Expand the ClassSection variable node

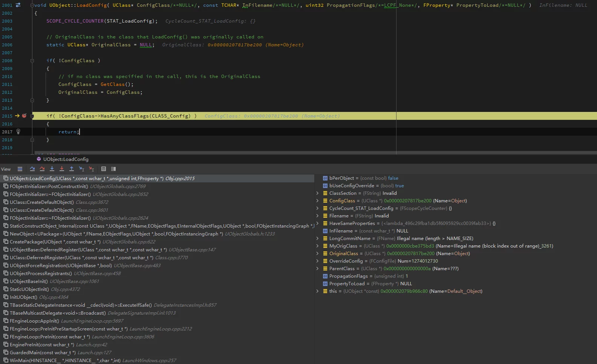[x=317, y=193]
